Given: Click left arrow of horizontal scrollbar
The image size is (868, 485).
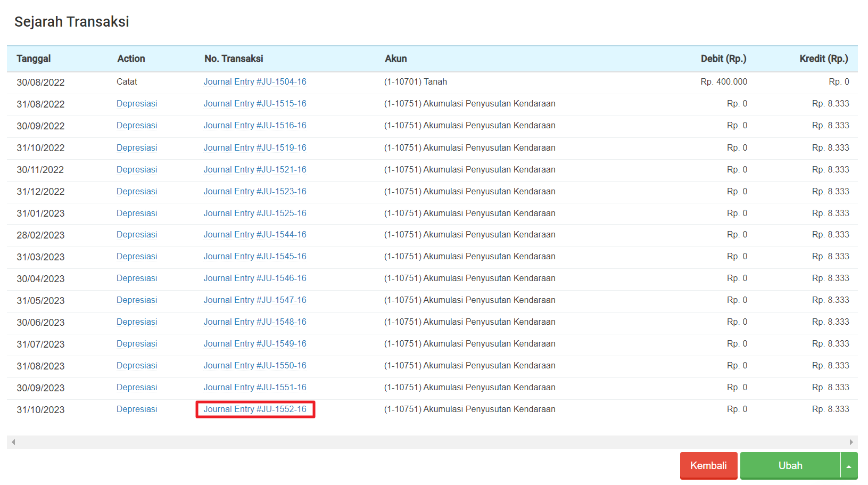Looking at the screenshot, I should coord(13,442).
